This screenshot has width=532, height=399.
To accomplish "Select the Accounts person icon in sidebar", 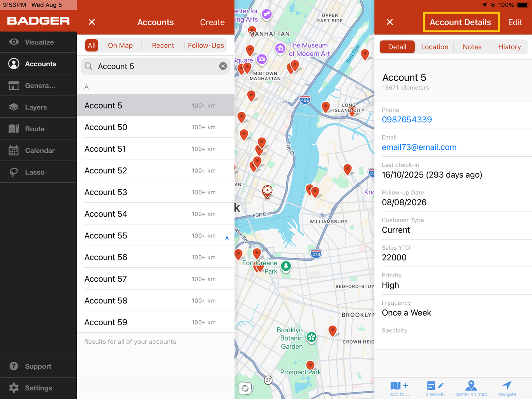I will (14, 64).
